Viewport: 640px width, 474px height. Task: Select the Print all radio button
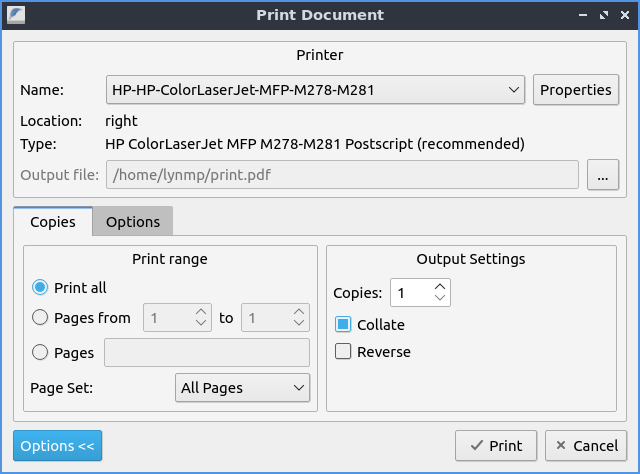[x=40, y=288]
